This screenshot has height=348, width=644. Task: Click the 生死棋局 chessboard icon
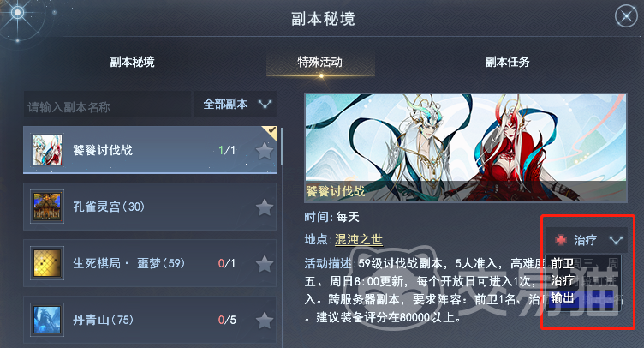47,263
